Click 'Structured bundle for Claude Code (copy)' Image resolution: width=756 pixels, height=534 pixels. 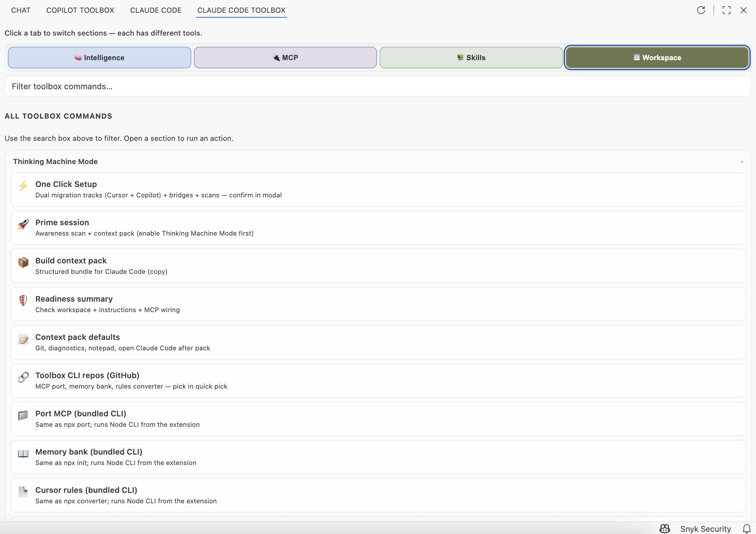[x=101, y=272]
